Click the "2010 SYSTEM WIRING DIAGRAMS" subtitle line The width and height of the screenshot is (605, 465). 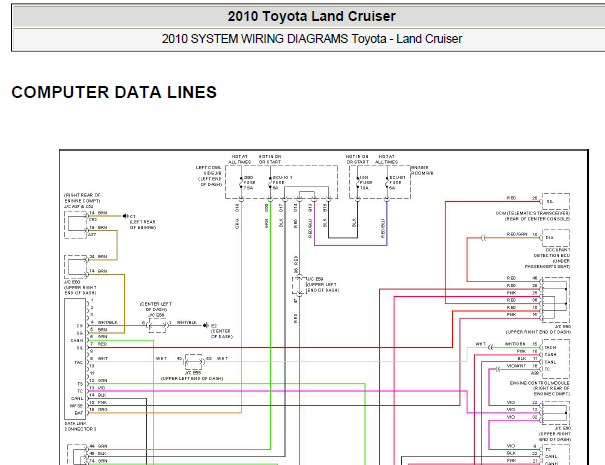(x=311, y=39)
